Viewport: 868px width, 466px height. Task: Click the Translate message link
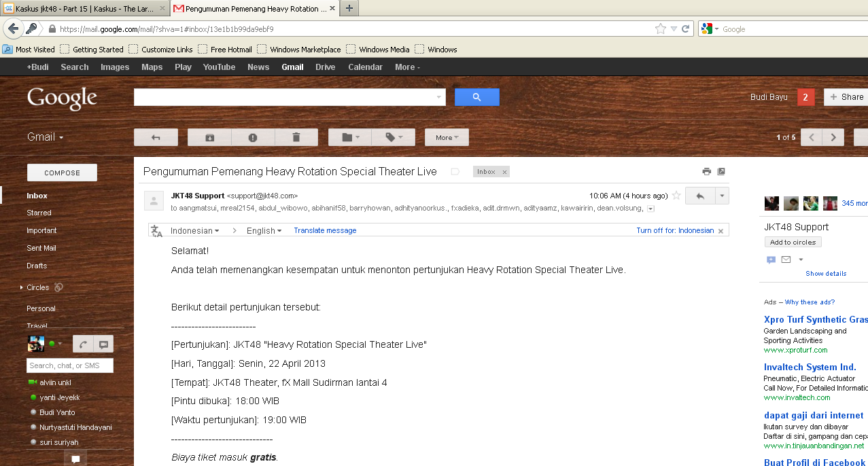[x=325, y=230]
